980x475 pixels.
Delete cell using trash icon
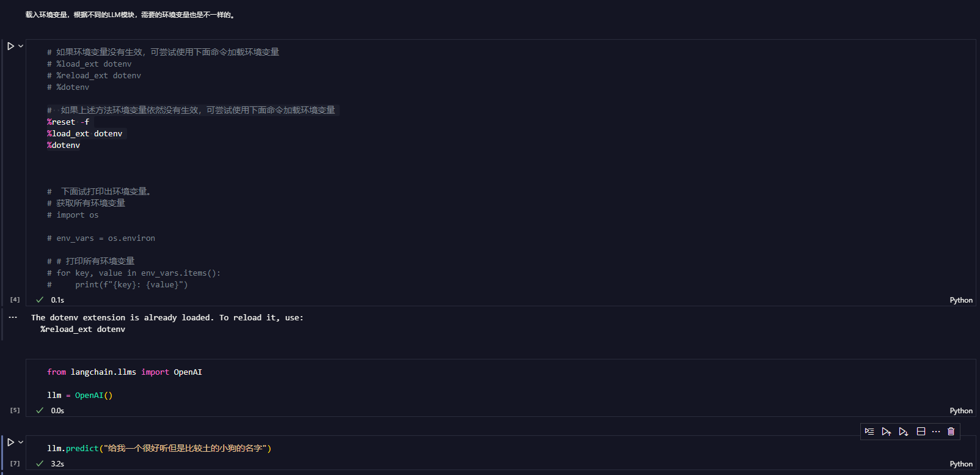[951, 432]
